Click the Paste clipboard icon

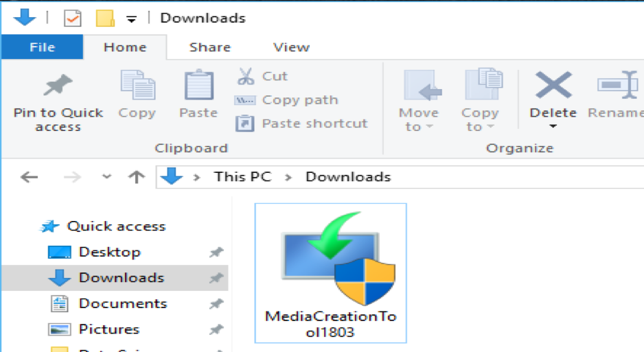[198, 86]
